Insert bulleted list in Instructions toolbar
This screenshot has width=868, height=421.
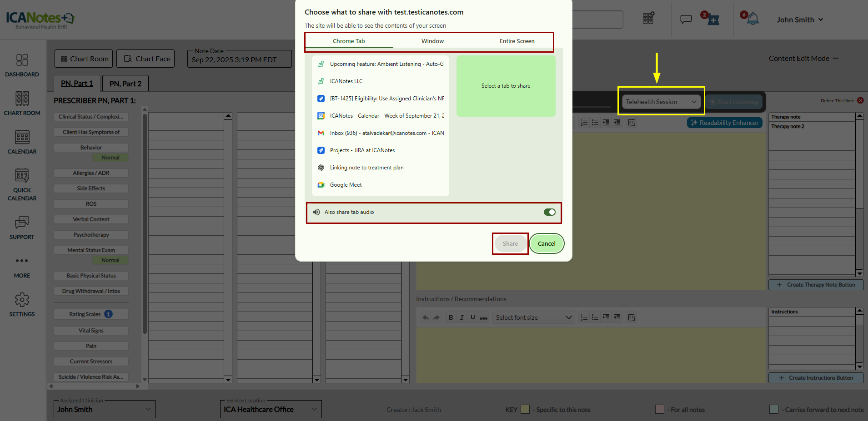[x=595, y=317]
